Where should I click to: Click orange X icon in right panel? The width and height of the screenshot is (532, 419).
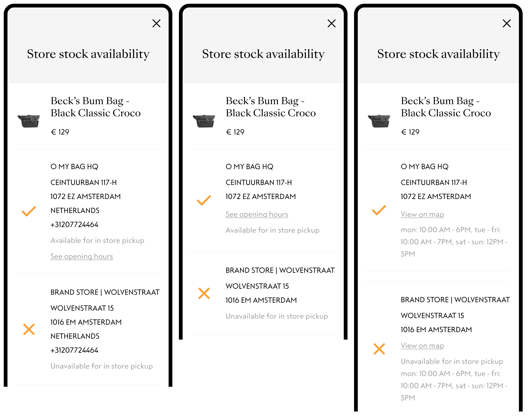tap(379, 349)
